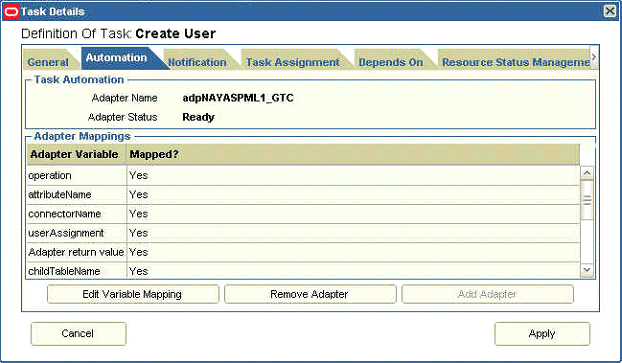The image size is (622, 363).
Task: Click Edit Variable Mapping button
Action: tap(133, 294)
